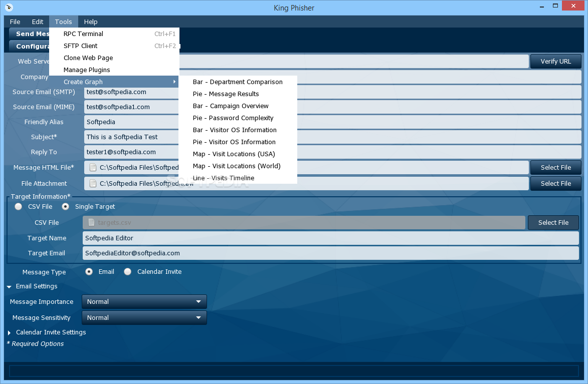The width and height of the screenshot is (588, 384).
Task: Close the open Tools menu
Action: coord(63,22)
